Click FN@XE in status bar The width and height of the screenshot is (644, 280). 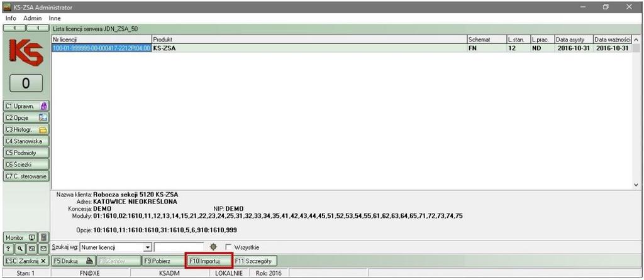click(x=91, y=273)
